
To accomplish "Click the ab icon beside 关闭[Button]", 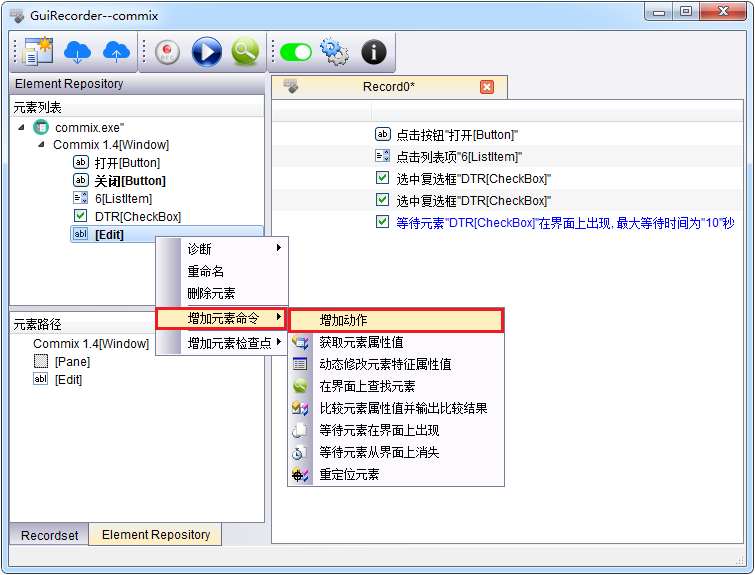I will [80, 181].
